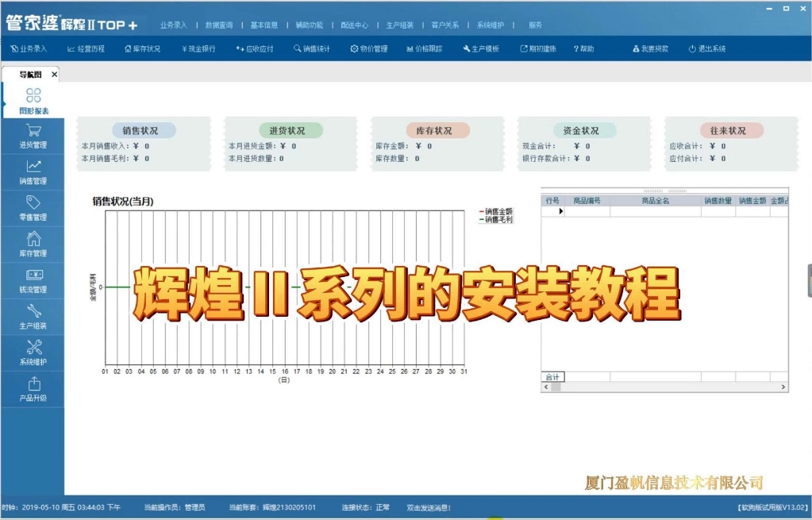
Task: Open 生产组装 wrench module in left sidebar
Action: [33, 318]
